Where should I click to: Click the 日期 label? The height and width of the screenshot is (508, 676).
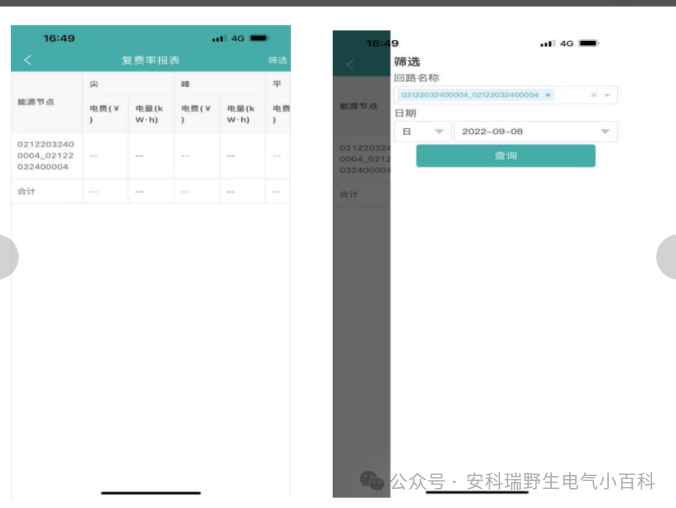405,113
